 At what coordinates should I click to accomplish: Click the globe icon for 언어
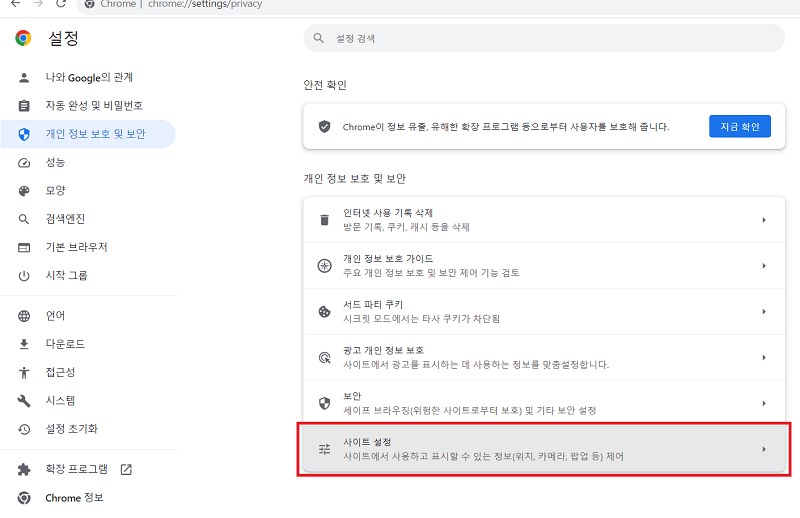pyautogui.click(x=24, y=316)
